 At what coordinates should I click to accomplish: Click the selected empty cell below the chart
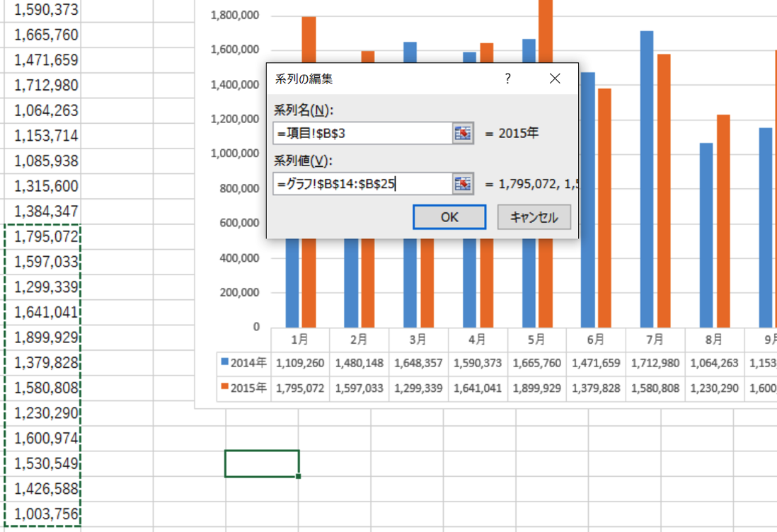point(262,463)
